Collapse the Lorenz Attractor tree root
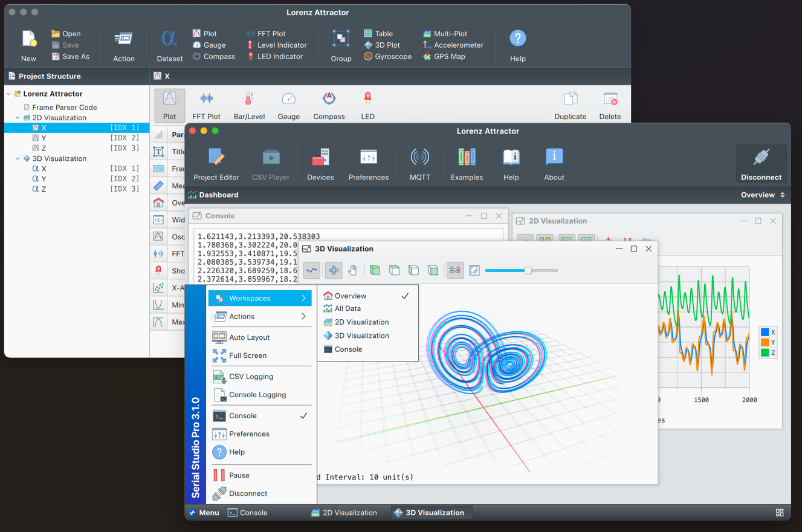Screen dimensions: 802x532 (8, 94)
